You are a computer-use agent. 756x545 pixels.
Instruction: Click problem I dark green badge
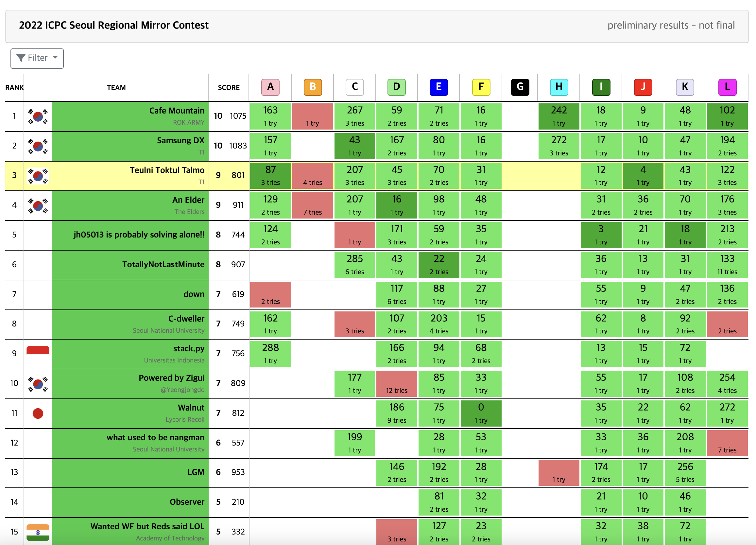coord(601,87)
